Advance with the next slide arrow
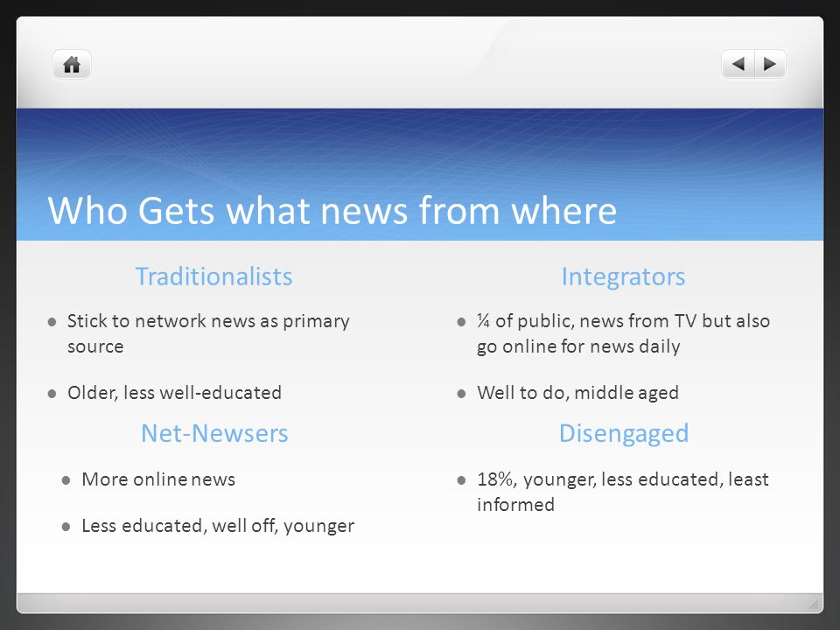This screenshot has width=840, height=630. [770, 65]
